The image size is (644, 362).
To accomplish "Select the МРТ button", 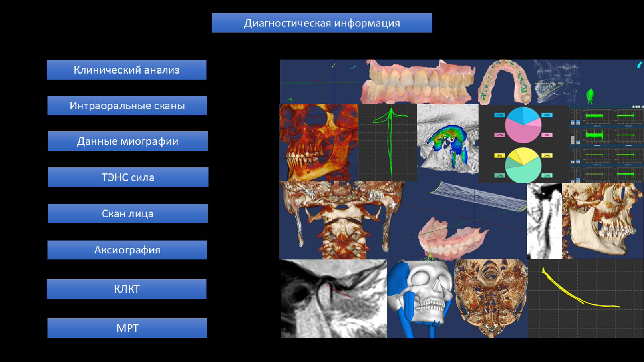I will coord(127,328).
